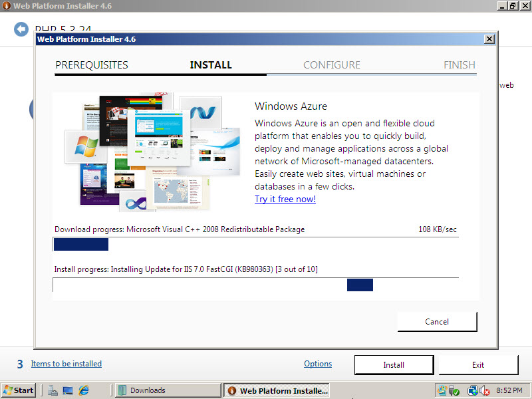Switch to the Downloads taskbar window

click(168, 390)
